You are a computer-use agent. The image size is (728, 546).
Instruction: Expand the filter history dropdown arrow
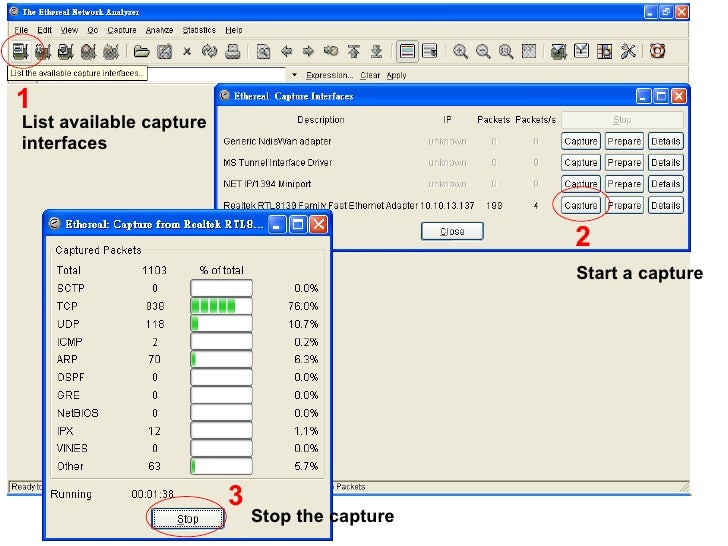[x=294, y=75]
